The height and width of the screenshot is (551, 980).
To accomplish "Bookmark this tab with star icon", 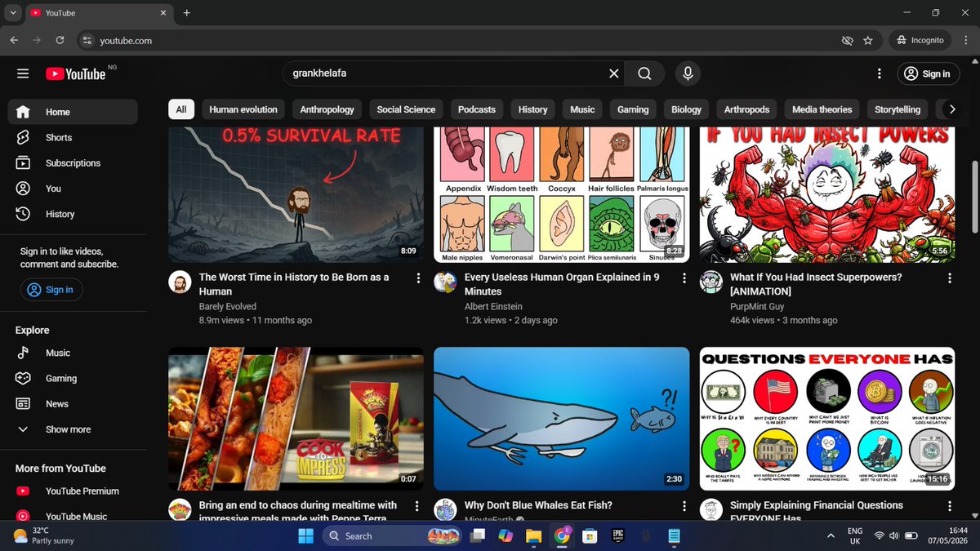I will (868, 40).
